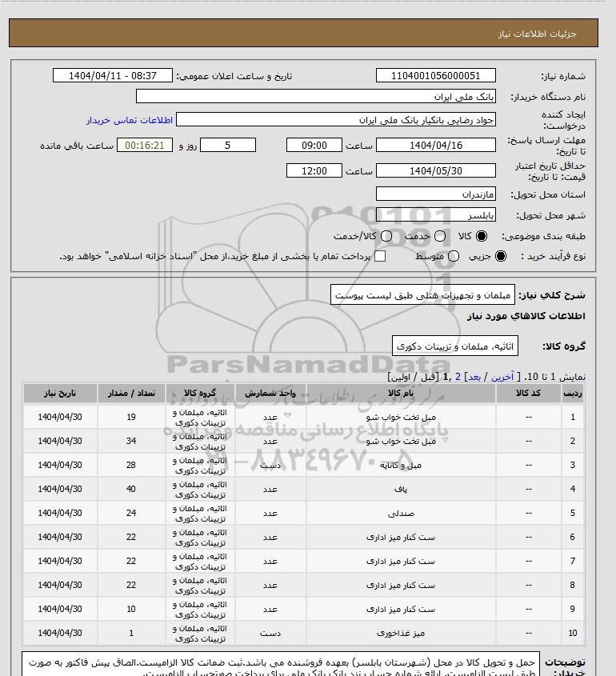Click quantity 24 in the صندلی row
The width and height of the screenshot is (616, 676).
pos(131,513)
